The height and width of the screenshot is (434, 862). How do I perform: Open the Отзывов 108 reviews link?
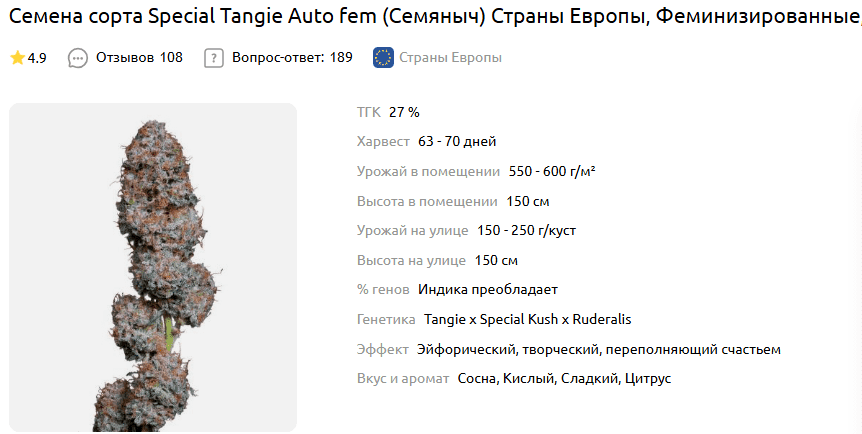[x=139, y=58]
